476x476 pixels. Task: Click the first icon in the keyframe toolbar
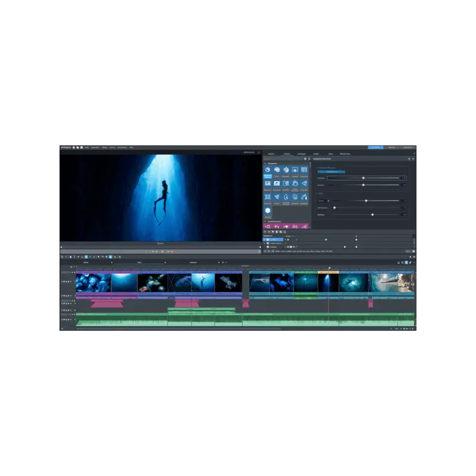tap(265, 232)
